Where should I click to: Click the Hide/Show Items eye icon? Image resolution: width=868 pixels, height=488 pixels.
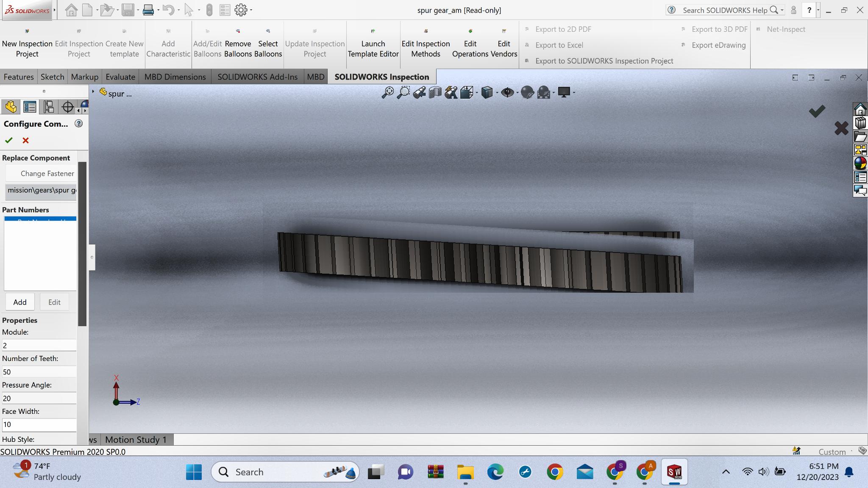[507, 92]
